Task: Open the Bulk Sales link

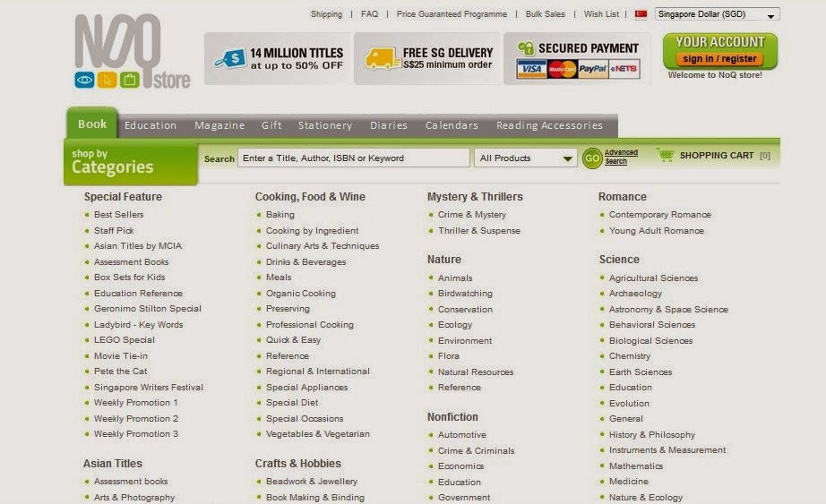Action: (546, 14)
